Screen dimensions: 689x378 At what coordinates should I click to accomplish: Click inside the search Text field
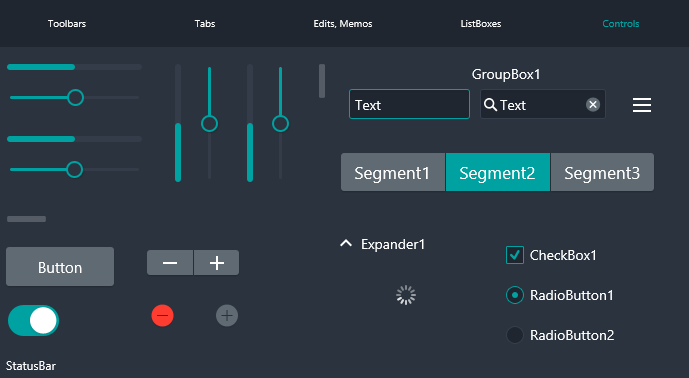(543, 104)
